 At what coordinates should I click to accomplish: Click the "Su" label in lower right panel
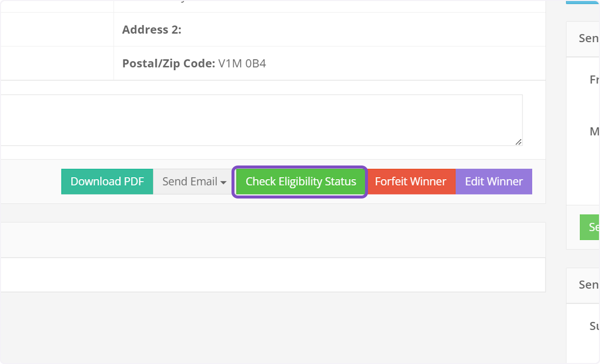(x=594, y=326)
